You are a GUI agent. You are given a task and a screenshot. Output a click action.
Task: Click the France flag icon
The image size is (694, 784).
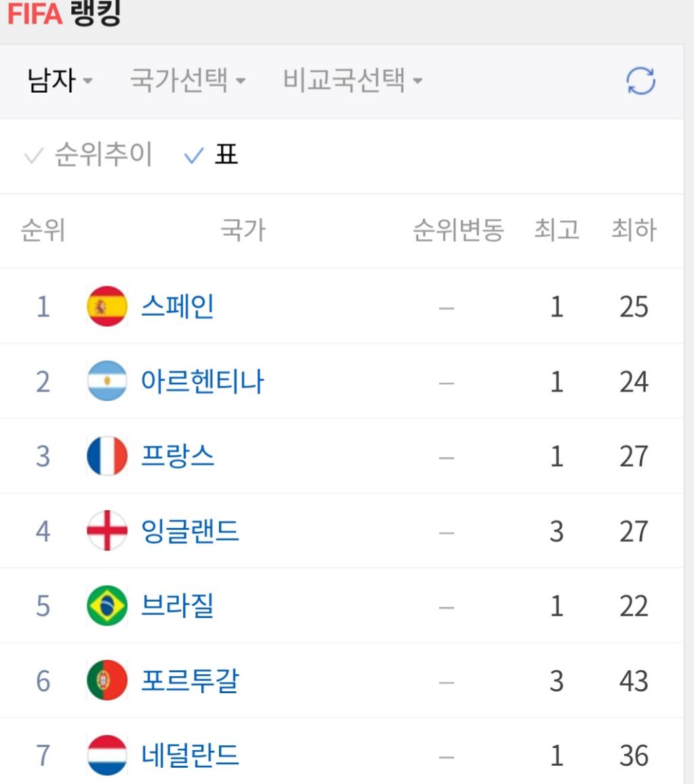pyautogui.click(x=106, y=455)
